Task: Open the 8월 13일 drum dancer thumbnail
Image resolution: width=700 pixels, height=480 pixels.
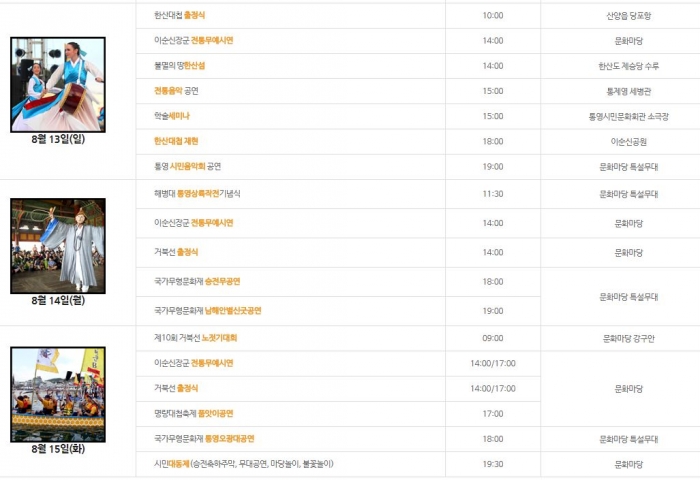Action: pos(58,85)
